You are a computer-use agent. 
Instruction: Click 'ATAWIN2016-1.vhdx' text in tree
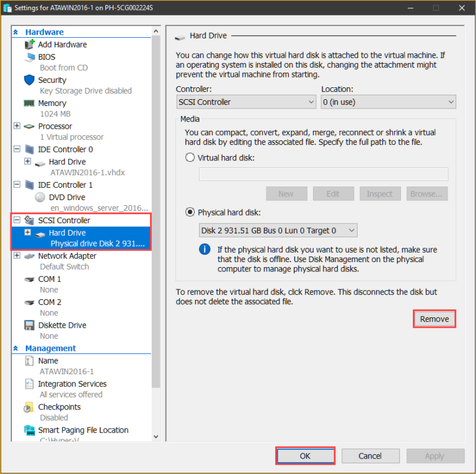tap(87, 172)
